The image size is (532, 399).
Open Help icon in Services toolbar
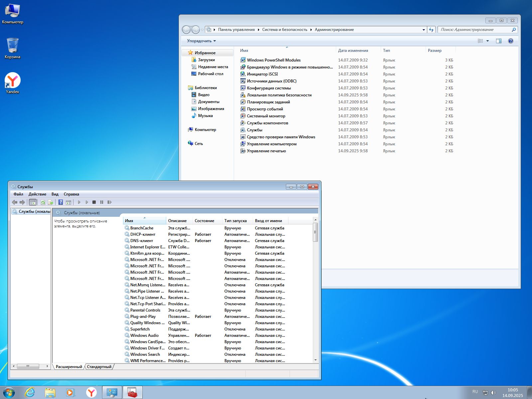(61, 202)
